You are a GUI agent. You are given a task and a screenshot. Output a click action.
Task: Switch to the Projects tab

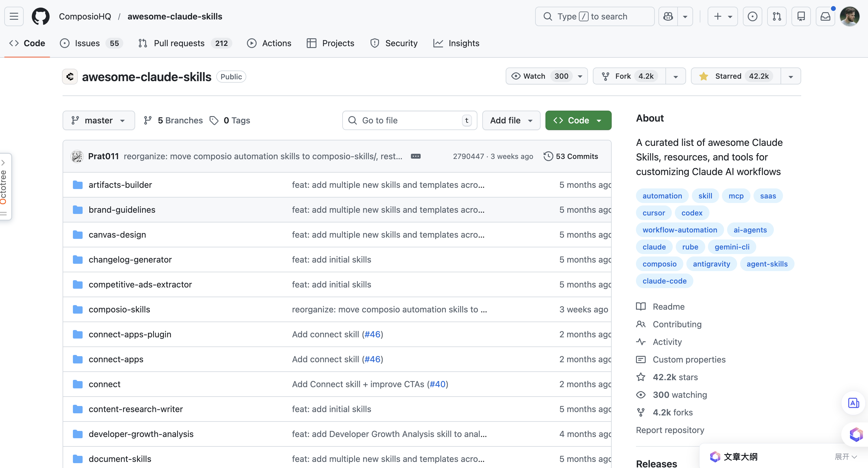330,43
